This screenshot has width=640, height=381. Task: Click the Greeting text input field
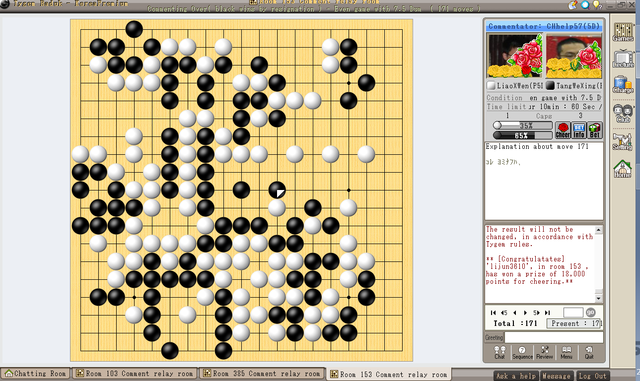(554, 337)
